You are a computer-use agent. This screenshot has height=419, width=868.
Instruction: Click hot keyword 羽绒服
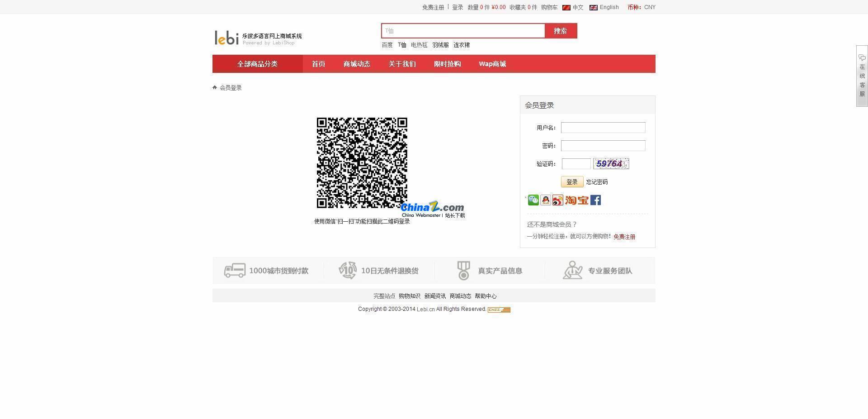click(440, 45)
